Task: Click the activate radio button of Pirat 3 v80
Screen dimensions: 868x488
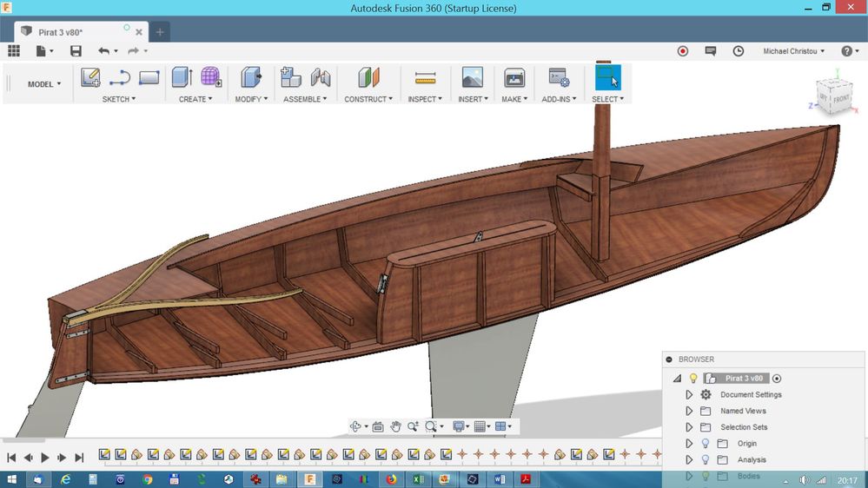Action: [777, 379]
